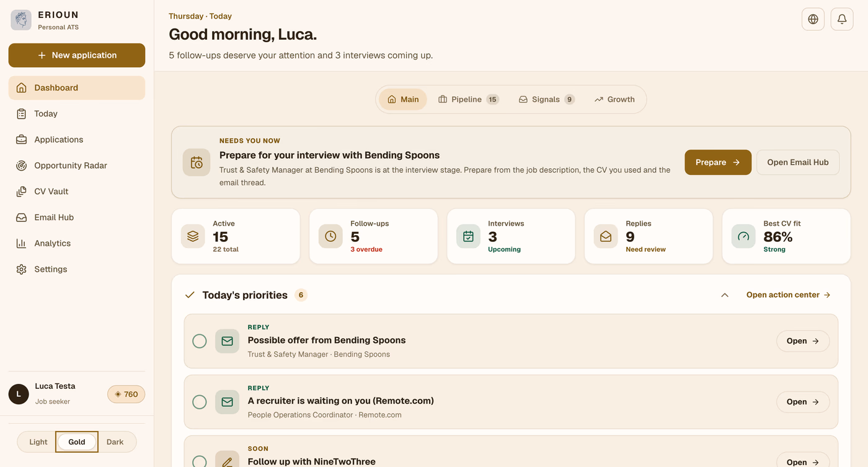868x467 pixels.
Task: Click the Trust & Safety Manager · Bending Spoons subtitle
Action: point(319,355)
